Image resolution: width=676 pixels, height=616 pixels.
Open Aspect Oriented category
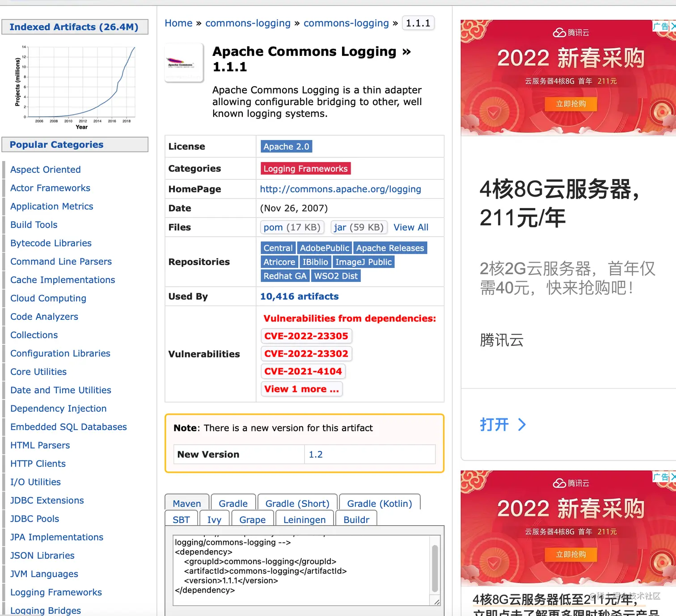pyautogui.click(x=46, y=170)
